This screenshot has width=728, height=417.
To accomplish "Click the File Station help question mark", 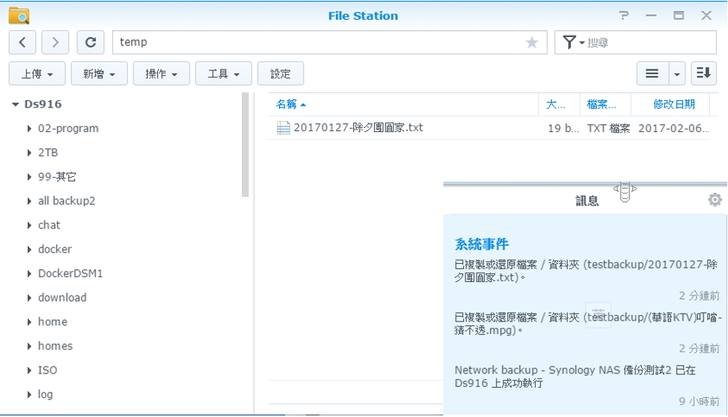I will (624, 16).
